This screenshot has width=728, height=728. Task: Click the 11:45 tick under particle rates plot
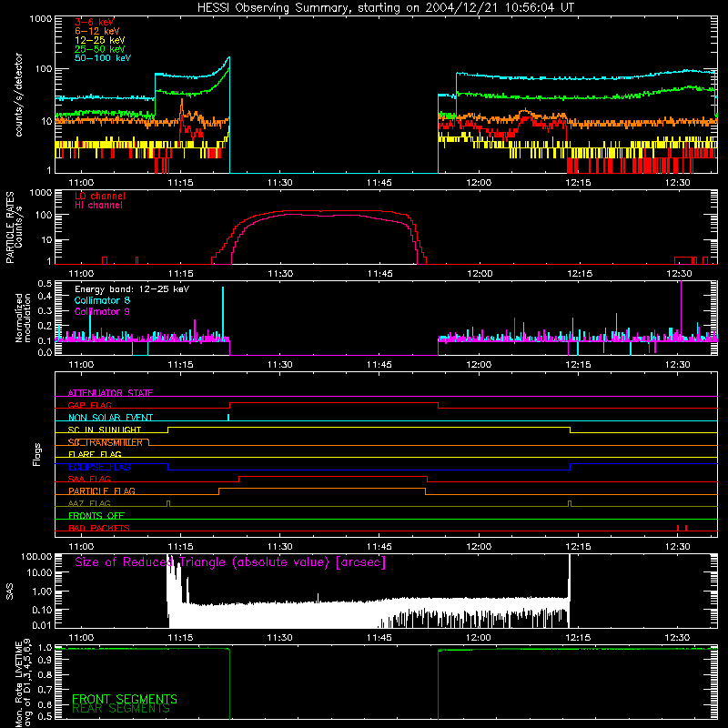pyautogui.click(x=379, y=274)
